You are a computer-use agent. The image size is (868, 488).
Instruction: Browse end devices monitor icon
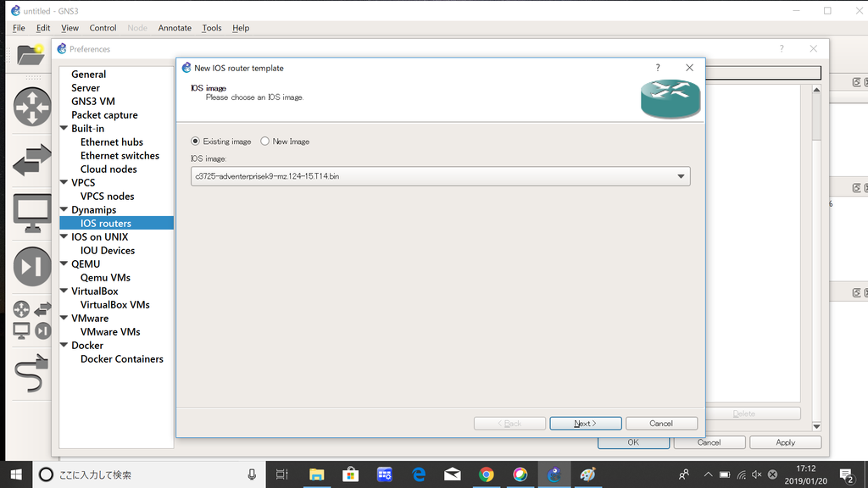point(32,213)
